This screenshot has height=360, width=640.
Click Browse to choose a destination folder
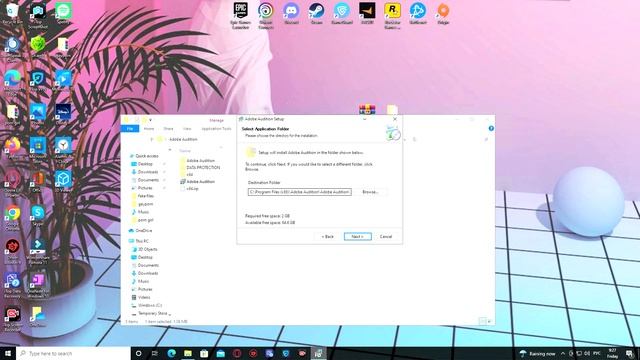coord(370,192)
